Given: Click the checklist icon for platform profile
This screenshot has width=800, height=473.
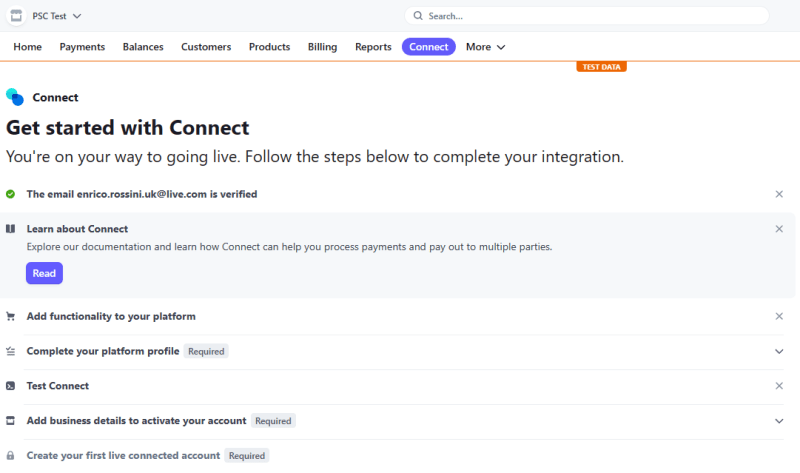Looking at the screenshot, I should pos(10,351).
